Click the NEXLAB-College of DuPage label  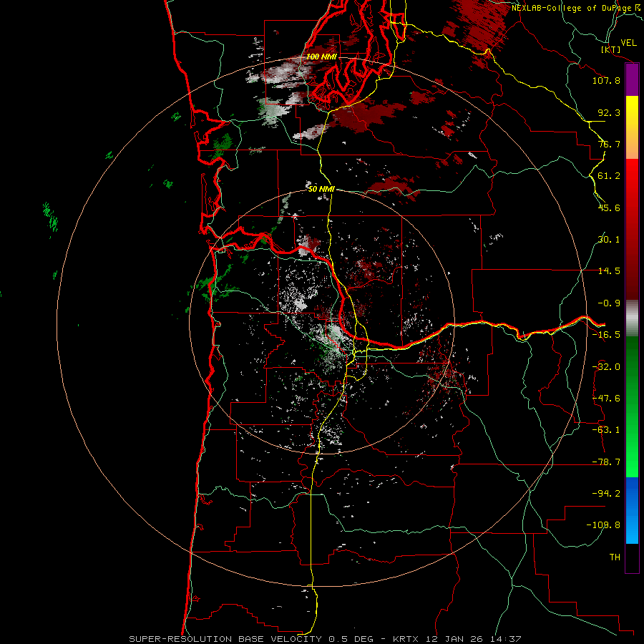pos(576,8)
